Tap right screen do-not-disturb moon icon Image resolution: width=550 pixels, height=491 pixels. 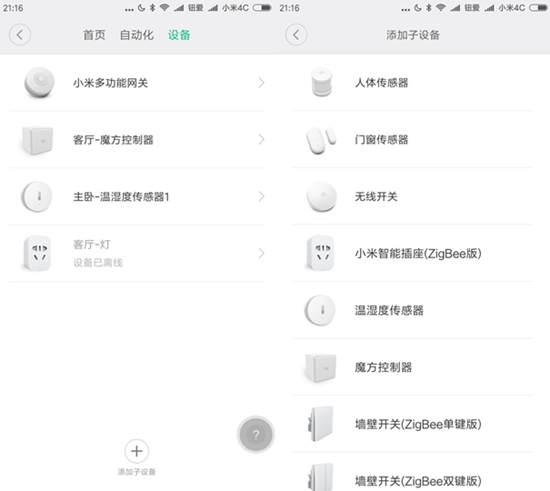(x=418, y=8)
